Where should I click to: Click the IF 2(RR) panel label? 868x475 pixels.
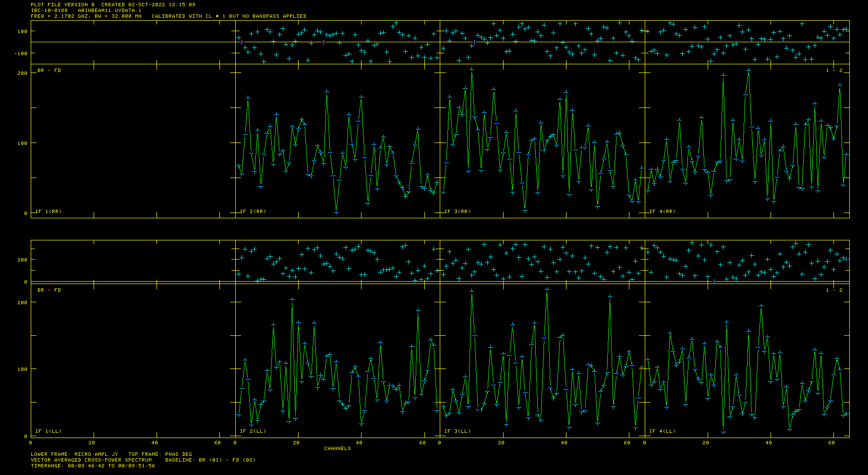253,212
